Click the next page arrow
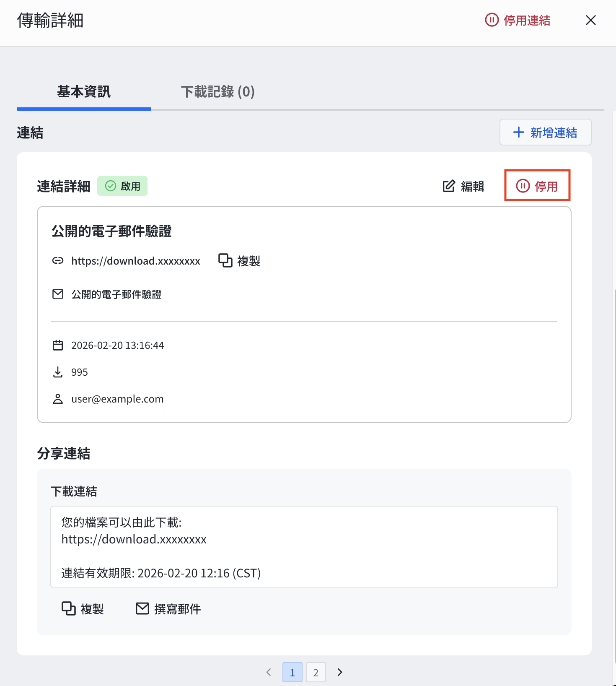This screenshot has height=686, width=616. tap(340, 672)
